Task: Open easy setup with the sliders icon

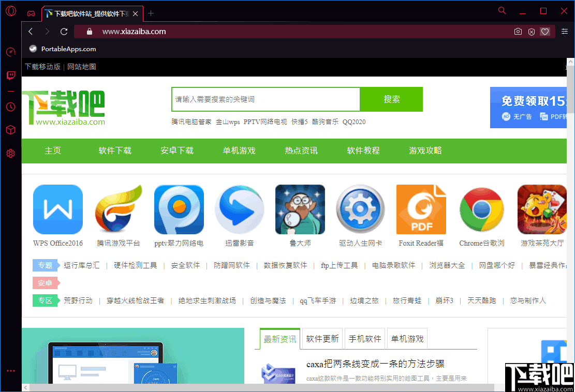Action: [564, 32]
